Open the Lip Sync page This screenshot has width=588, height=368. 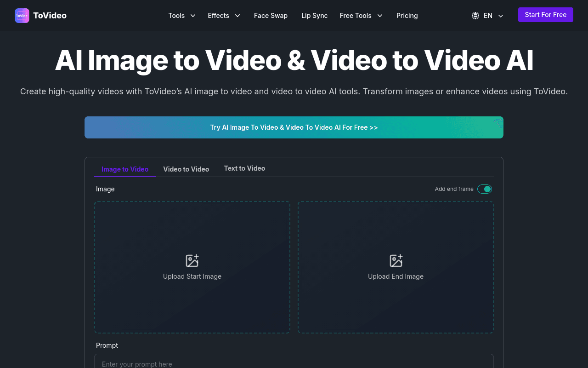pyautogui.click(x=314, y=16)
